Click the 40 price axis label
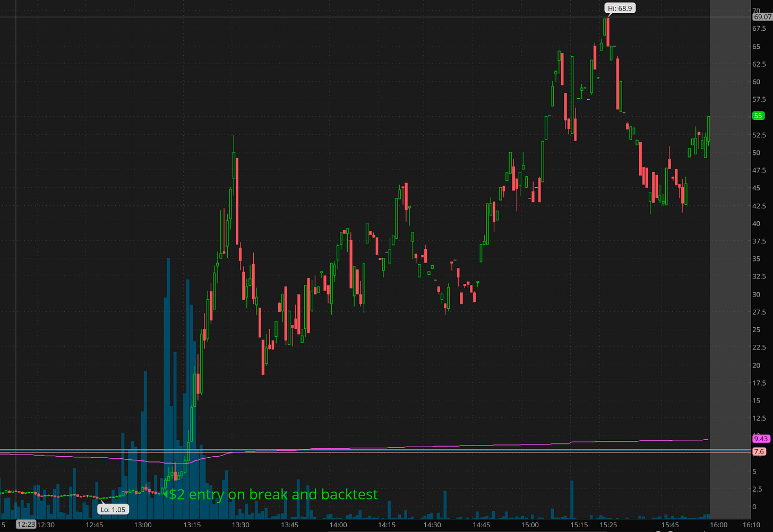This screenshot has height=532, width=773. [756, 223]
